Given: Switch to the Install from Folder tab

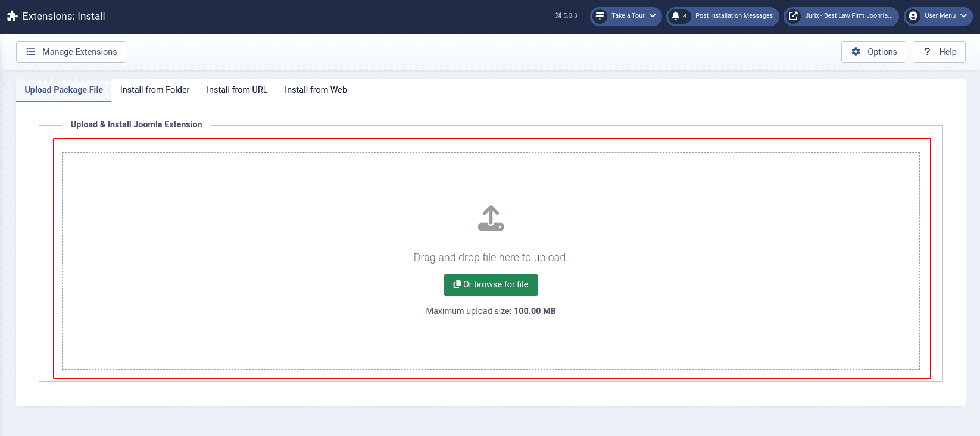Looking at the screenshot, I should 155,90.
